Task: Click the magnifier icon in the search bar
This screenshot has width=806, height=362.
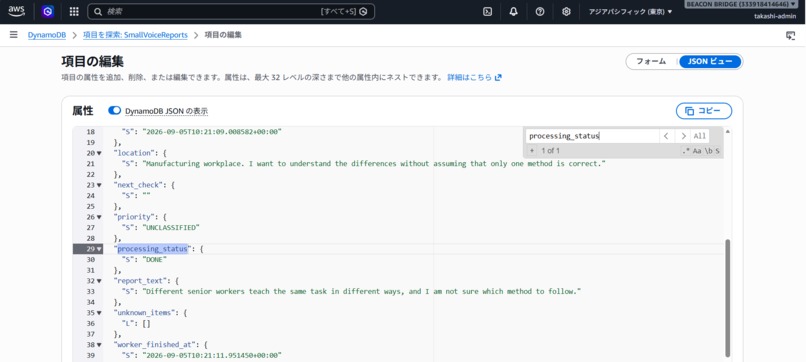Action: coord(98,11)
